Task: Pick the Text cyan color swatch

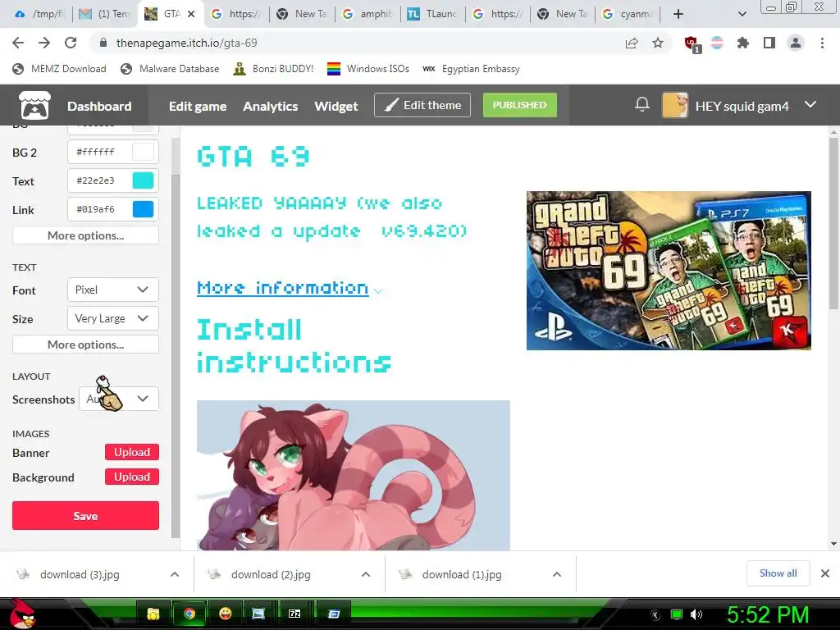Action: tap(143, 180)
